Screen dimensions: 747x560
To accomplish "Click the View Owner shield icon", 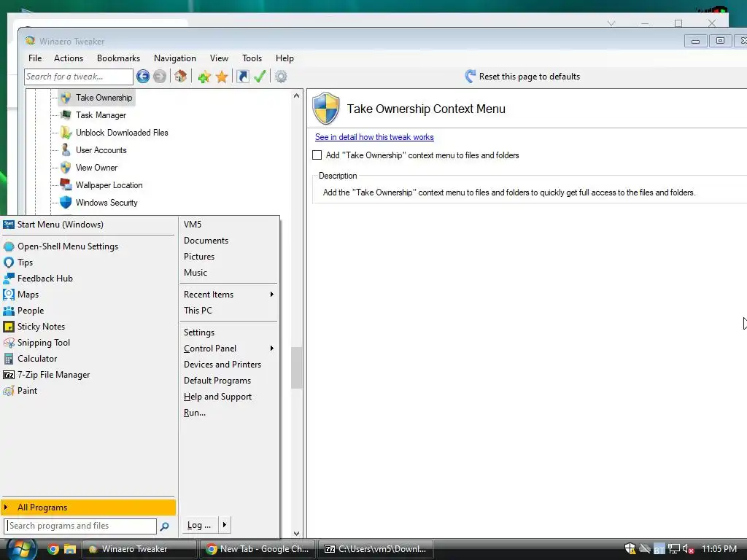I will click(66, 168).
